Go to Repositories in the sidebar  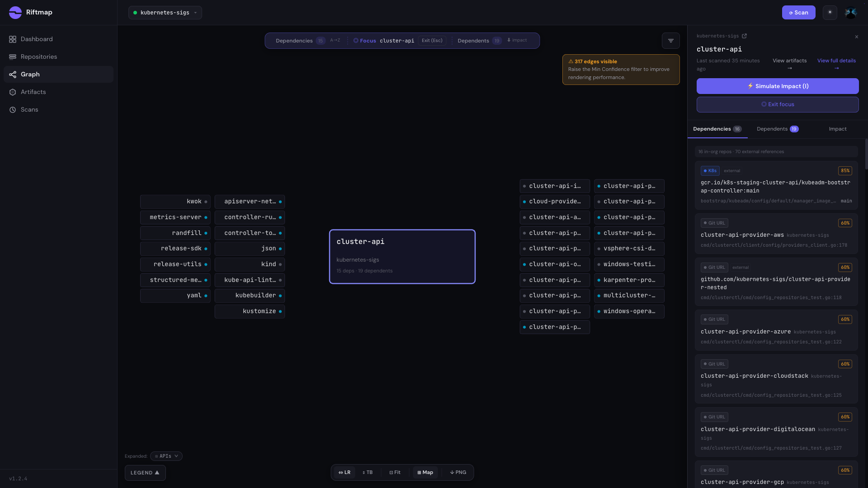pos(58,57)
